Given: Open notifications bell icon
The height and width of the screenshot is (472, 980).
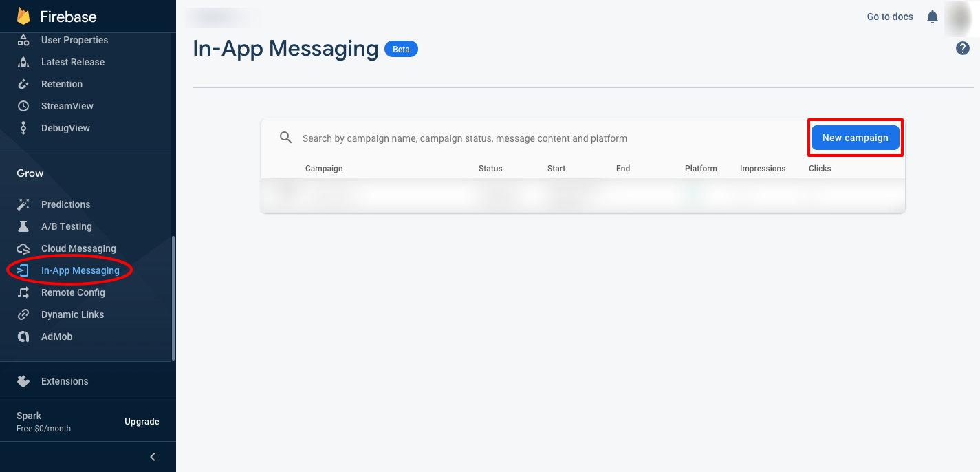Looking at the screenshot, I should 933,17.
